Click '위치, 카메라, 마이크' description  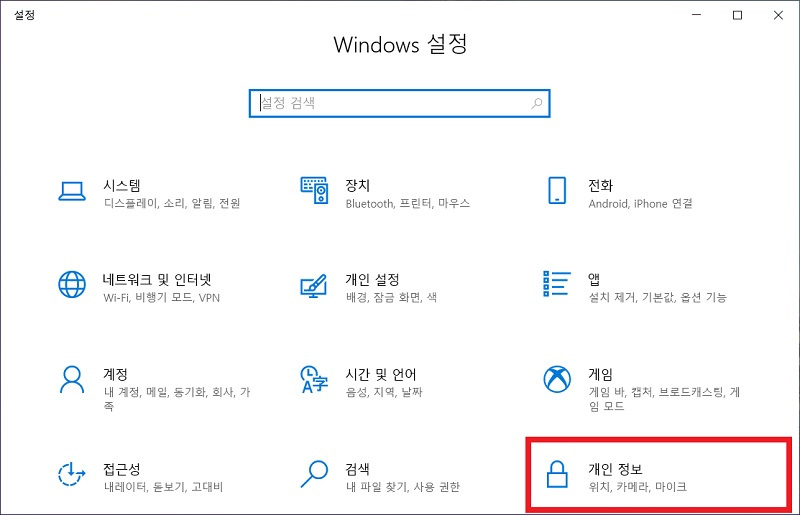[638, 486]
